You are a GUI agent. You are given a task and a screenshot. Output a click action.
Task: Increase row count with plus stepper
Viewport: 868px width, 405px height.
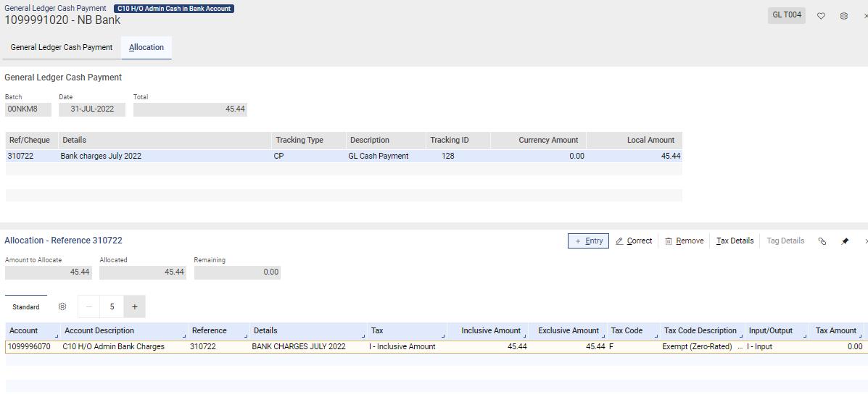(135, 306)
